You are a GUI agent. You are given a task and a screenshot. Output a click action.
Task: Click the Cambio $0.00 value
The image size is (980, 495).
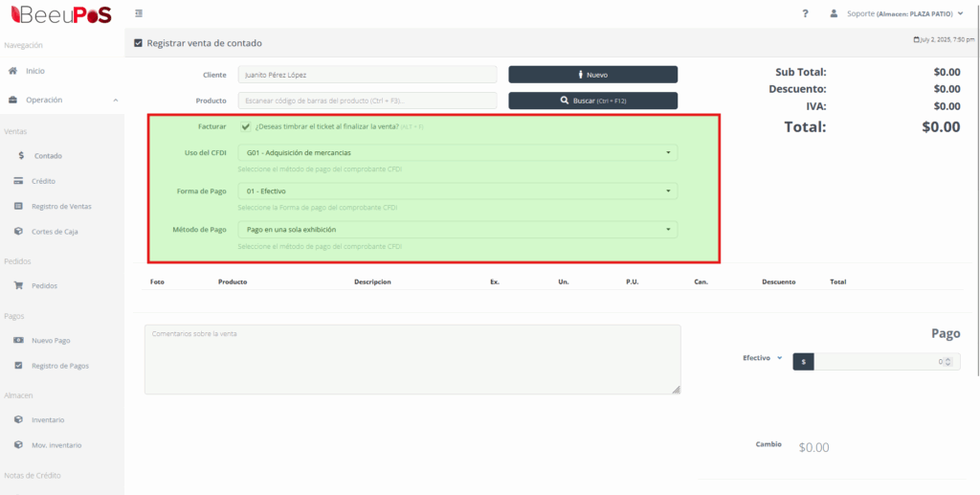pos(813,447)
